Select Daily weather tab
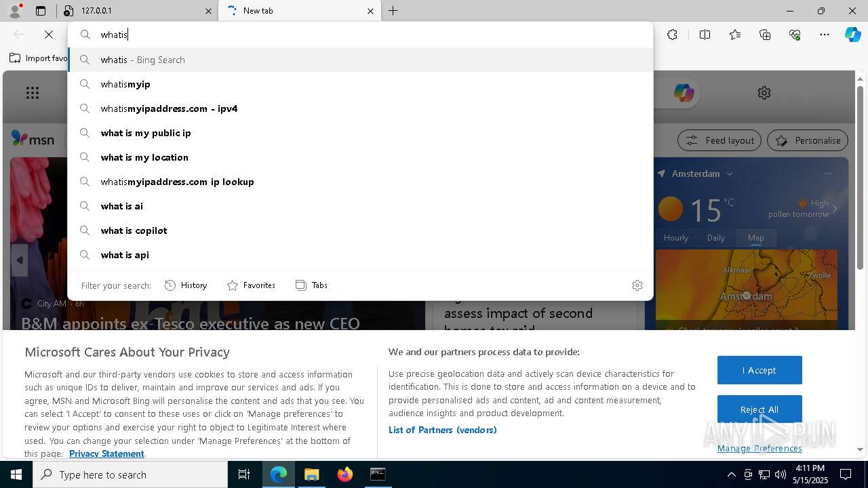The width and height of the screenshot is (868, 488). click(x=715, y=238)
